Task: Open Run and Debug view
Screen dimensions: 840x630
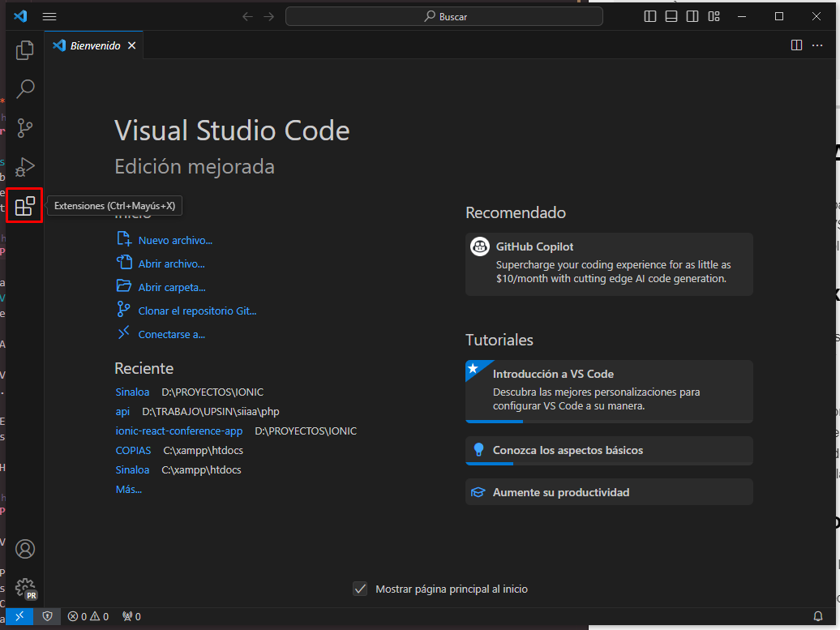Action: [x=24, y=166]
